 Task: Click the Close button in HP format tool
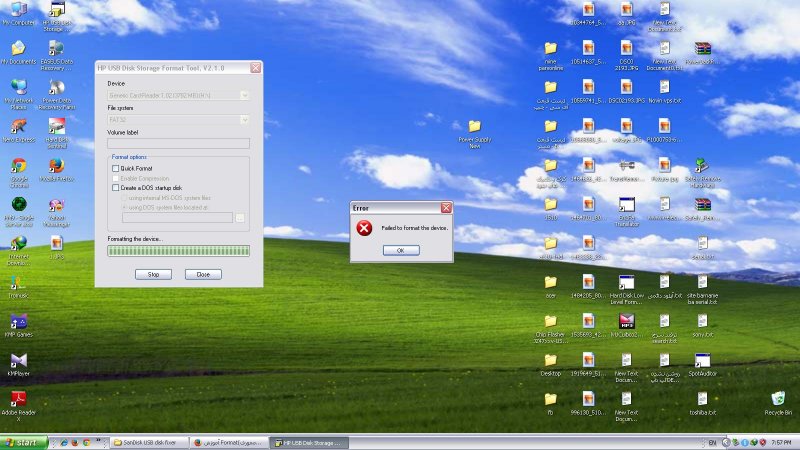coord(203,274)
